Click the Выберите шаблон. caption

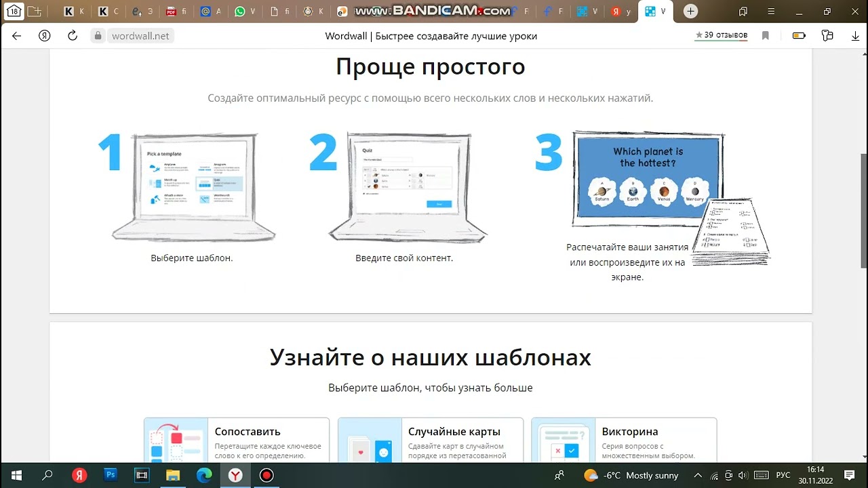click(192, 258)
